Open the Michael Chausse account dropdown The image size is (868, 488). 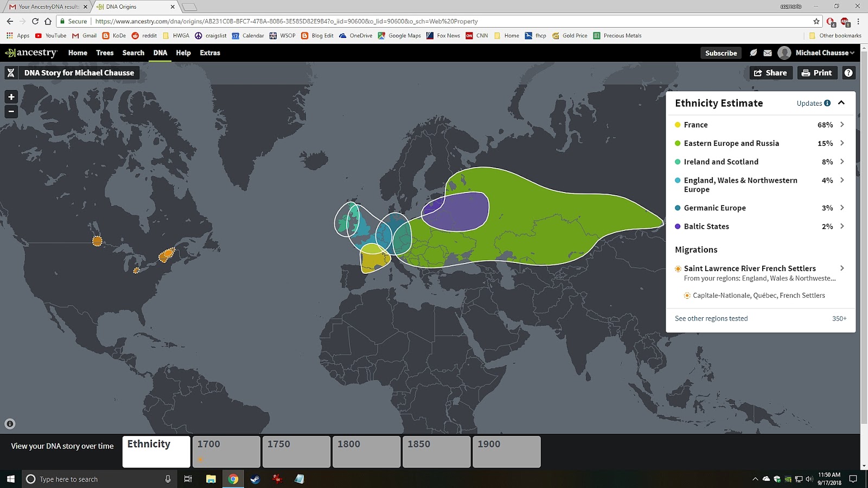click(816, 53)
